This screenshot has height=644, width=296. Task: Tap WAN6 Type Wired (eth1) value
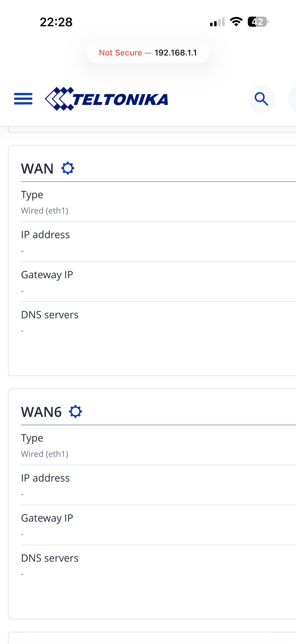(45, 454)
